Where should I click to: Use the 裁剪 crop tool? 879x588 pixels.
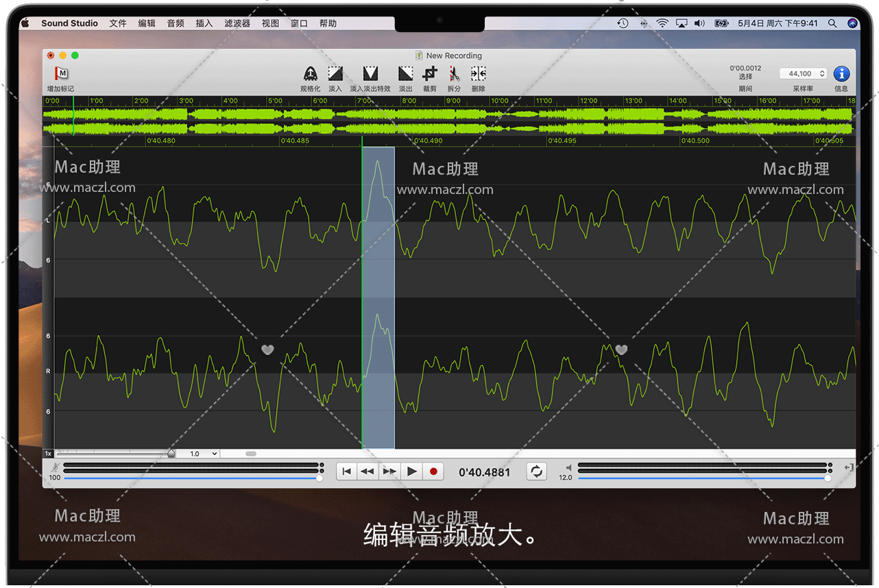(430, 74)
